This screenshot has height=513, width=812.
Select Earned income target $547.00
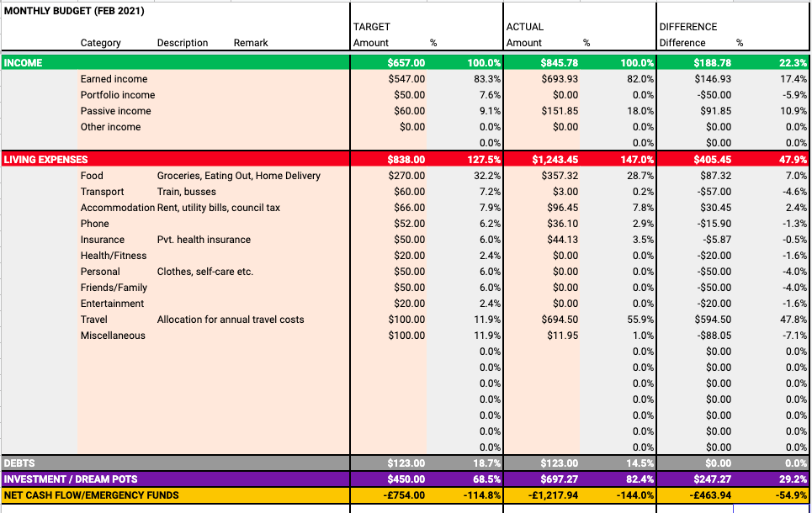[x=406, y=79]
